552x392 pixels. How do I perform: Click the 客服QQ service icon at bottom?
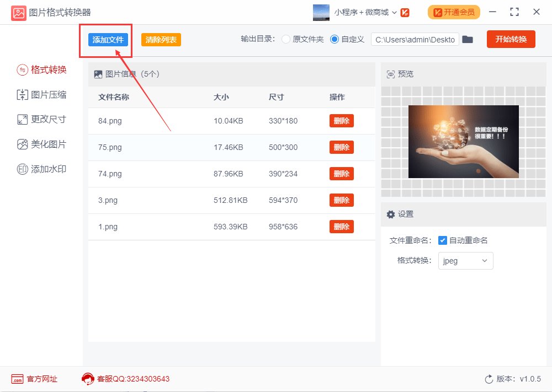coord(87,379)
